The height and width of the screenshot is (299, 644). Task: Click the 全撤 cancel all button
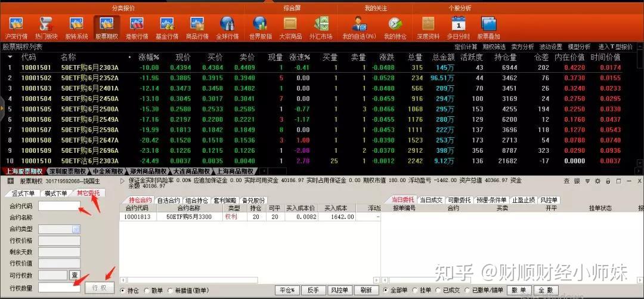[546, 291]
